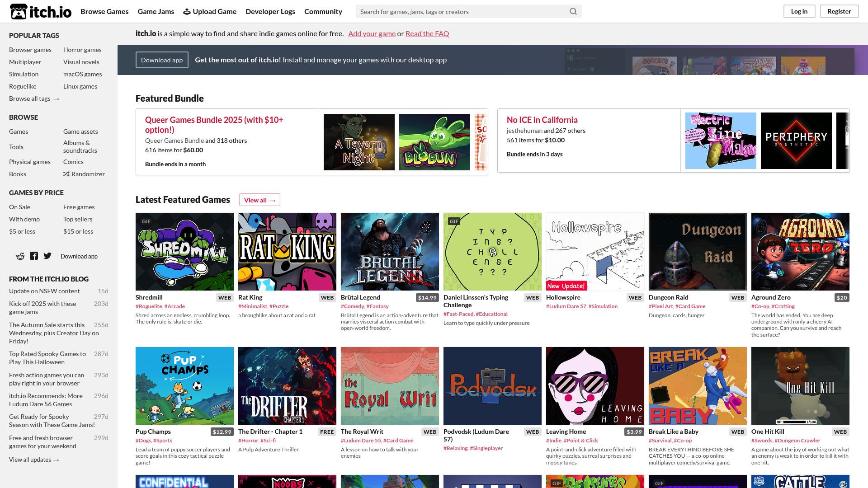Open the One Hit Kill thumbnail
The width and height of the screenshot is (868, 488).
tap(800, 386)
